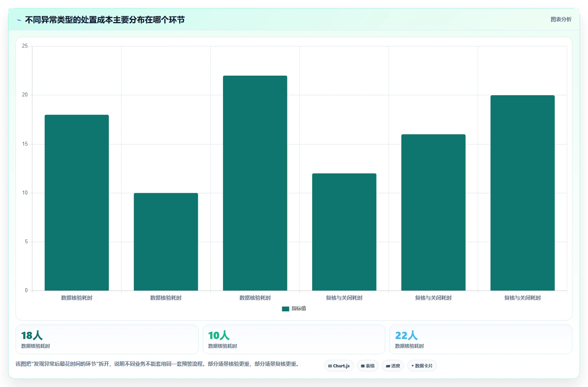Image resolution: width=588 pixels, height=387 pixels.
Task: Click the description text starting with 该图把
Action: (157, 364)
